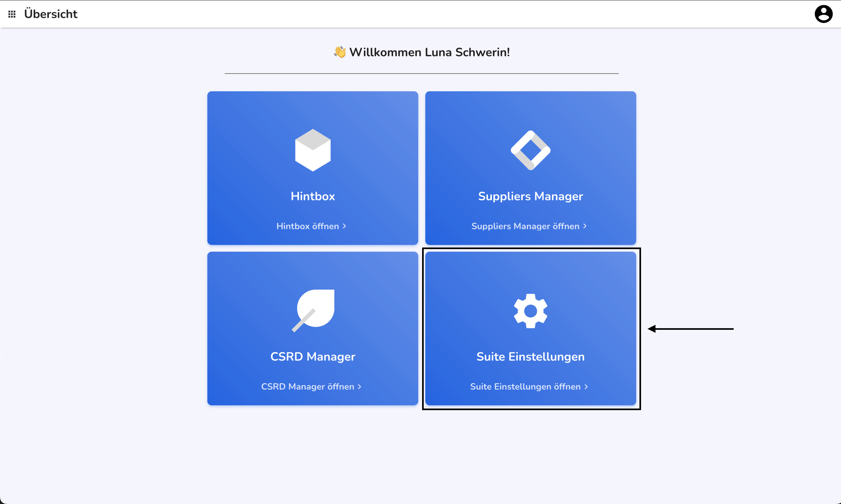Open the Suite Einstellungen öffnen link
This screenshot has width=841, height=504.
click(x=529, y=387)
